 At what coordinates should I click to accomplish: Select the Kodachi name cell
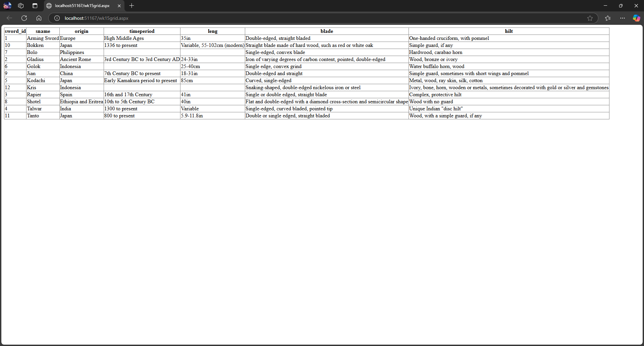(43, 80)
